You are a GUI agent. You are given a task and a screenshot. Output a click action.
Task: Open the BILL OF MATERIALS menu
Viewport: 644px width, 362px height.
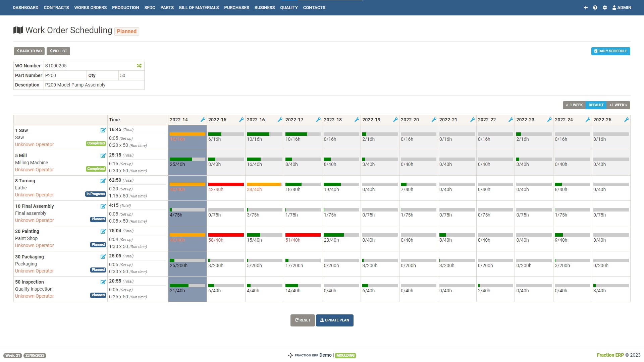(x=199, y=7)
